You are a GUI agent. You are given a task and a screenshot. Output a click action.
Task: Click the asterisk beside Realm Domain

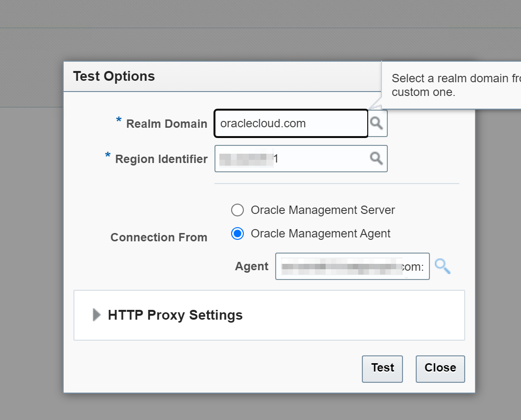[x=118, y=121]
